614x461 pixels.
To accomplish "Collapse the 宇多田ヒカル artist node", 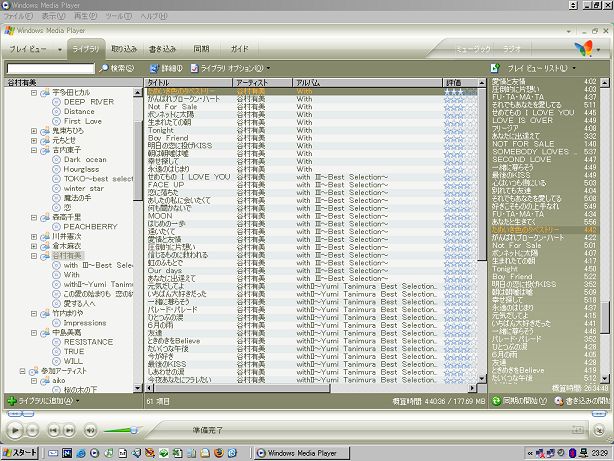I will 34,93.
